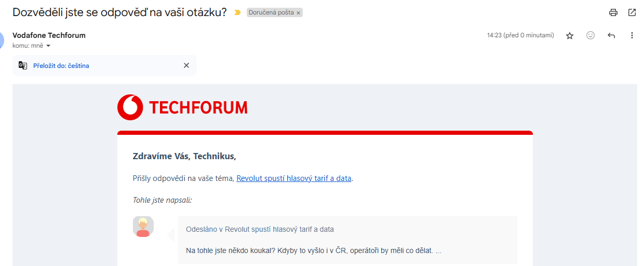Click the blue sender profile picture at left
The image size is (644, 266).
(2, 40)
